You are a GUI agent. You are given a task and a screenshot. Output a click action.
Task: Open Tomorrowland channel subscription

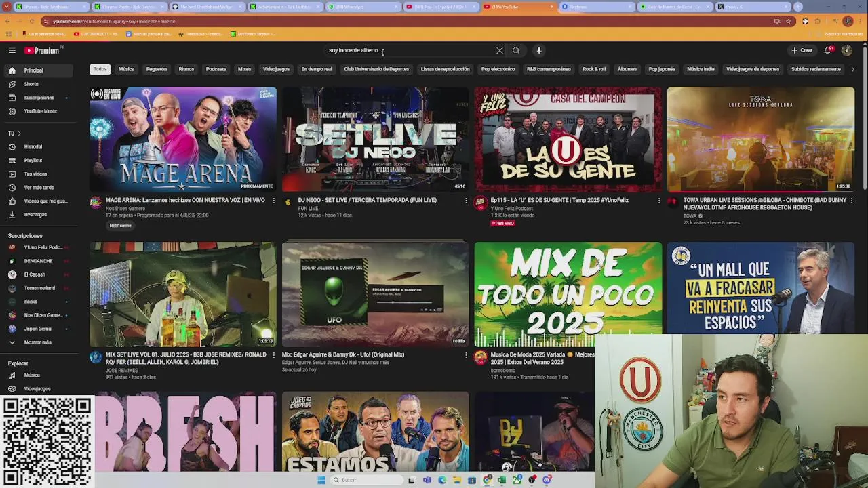point(39,288)
